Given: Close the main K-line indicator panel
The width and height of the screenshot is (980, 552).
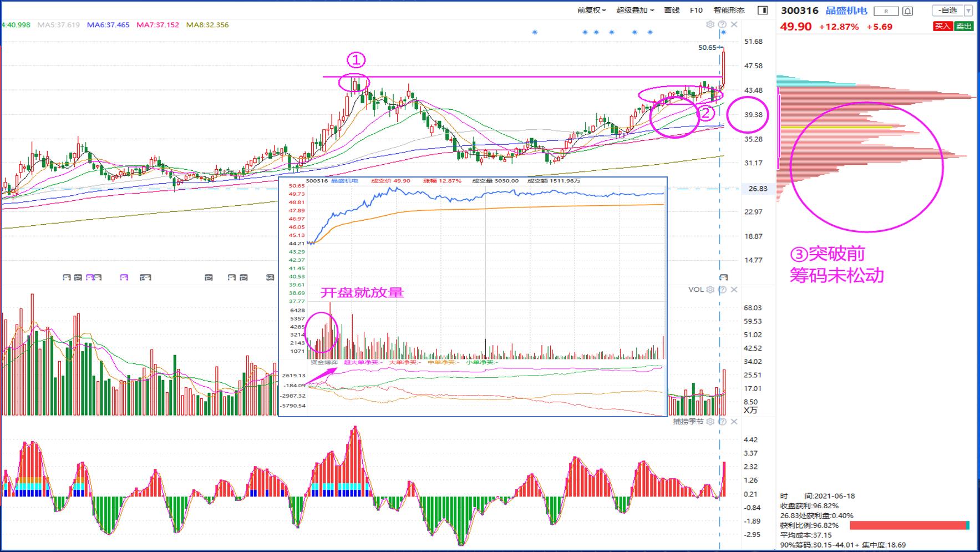Looking at the screenshot, I should (x=734, y=24).
